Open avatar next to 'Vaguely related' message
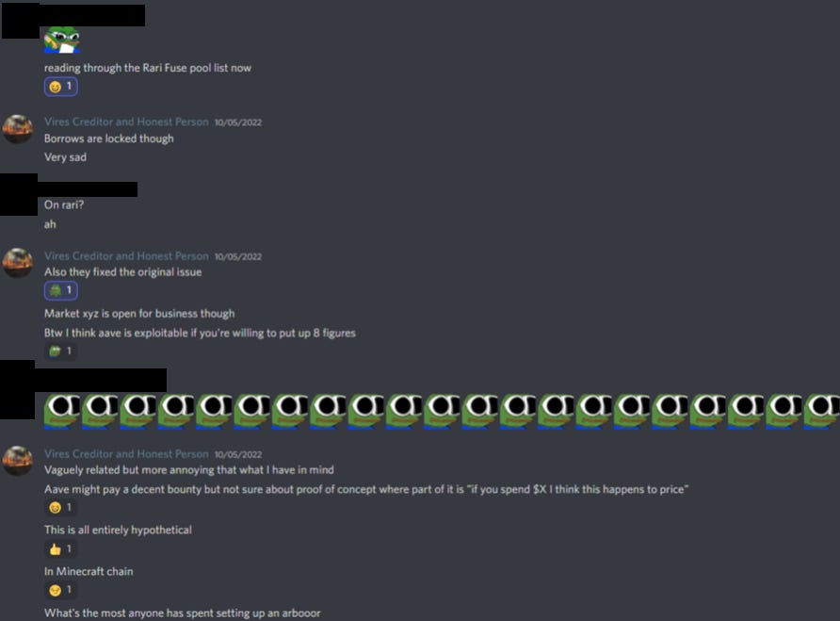Viewport: 840px width, 621px height. coord(18,461)
